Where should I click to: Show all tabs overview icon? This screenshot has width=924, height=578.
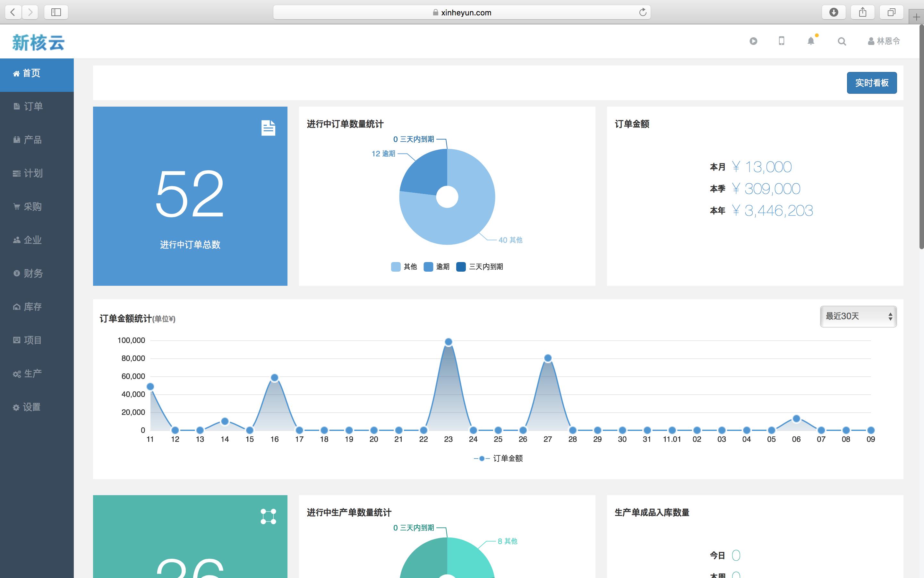891,12
